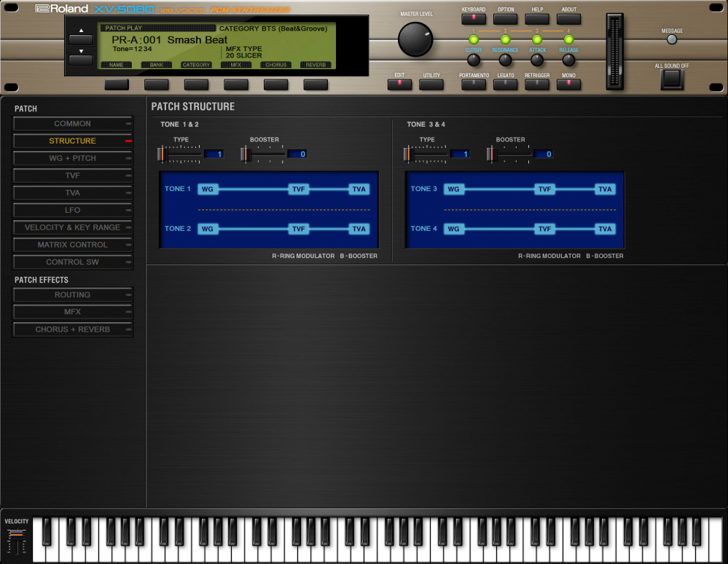Click the UTILITY button
The image size is (728, 564).
(x=431, y=85)
